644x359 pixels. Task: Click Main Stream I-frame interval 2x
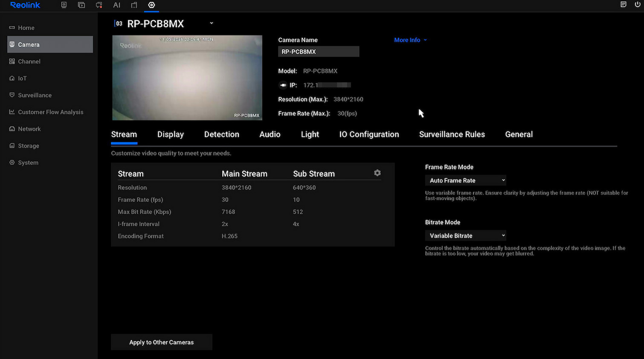(x=225, y=224)
